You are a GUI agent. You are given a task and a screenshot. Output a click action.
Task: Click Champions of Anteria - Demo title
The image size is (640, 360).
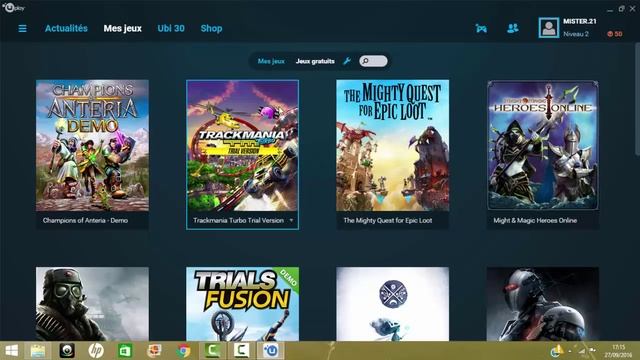85,220
